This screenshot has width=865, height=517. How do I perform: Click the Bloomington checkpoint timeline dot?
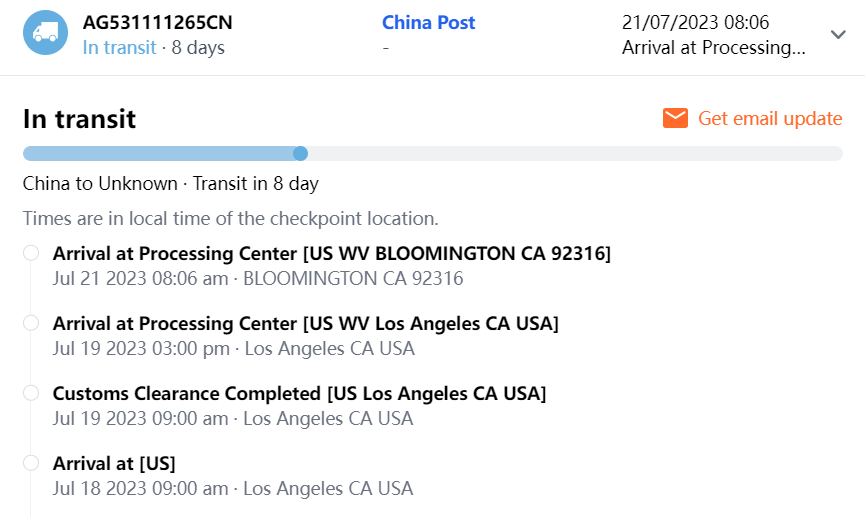[31, 253]
